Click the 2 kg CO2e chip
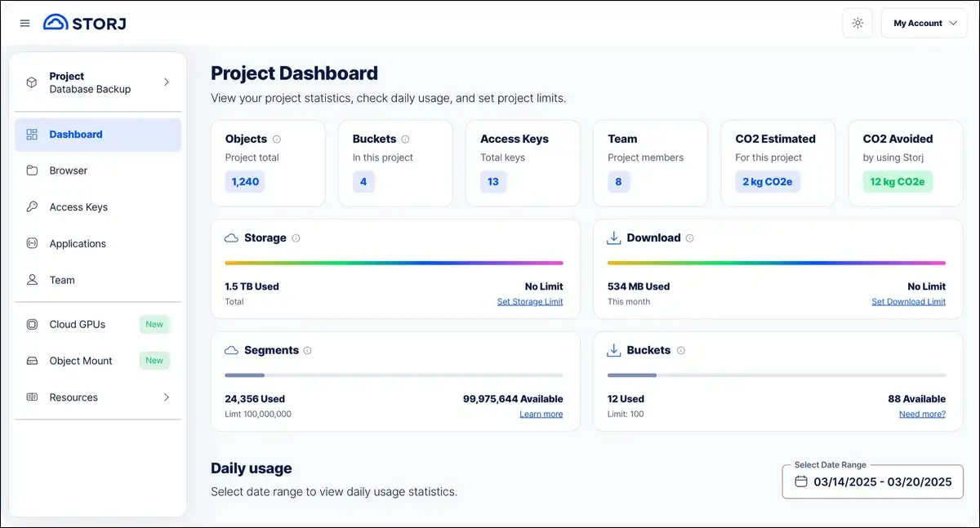 [768, 182]
